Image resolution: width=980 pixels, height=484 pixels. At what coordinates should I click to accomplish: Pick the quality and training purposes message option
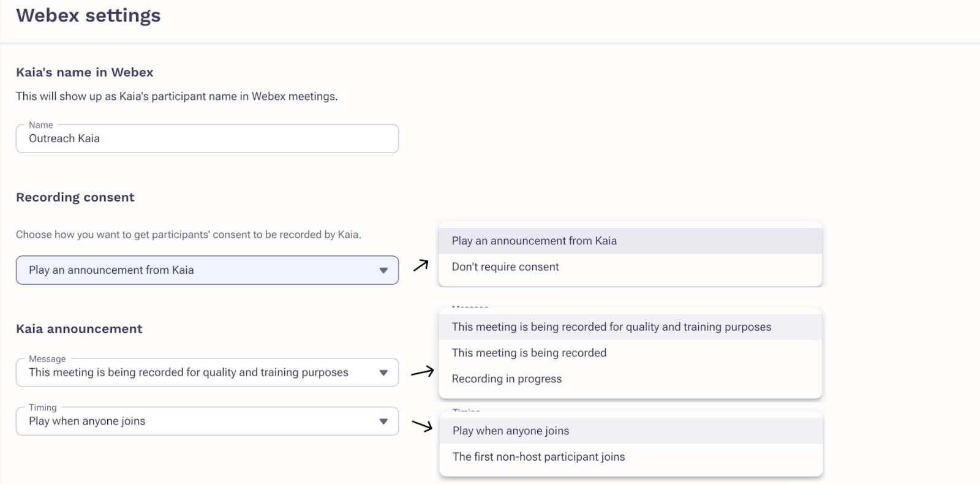[x=611, y=327]
